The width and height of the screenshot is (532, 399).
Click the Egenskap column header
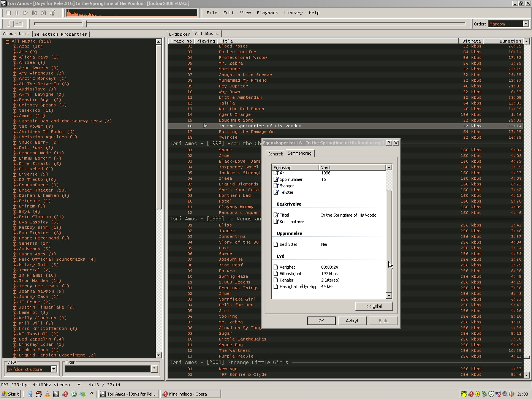tap(295, 167)
